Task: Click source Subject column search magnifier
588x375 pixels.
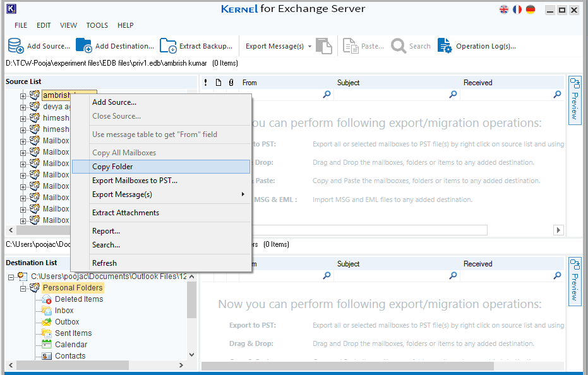Action: pos(453,95)
